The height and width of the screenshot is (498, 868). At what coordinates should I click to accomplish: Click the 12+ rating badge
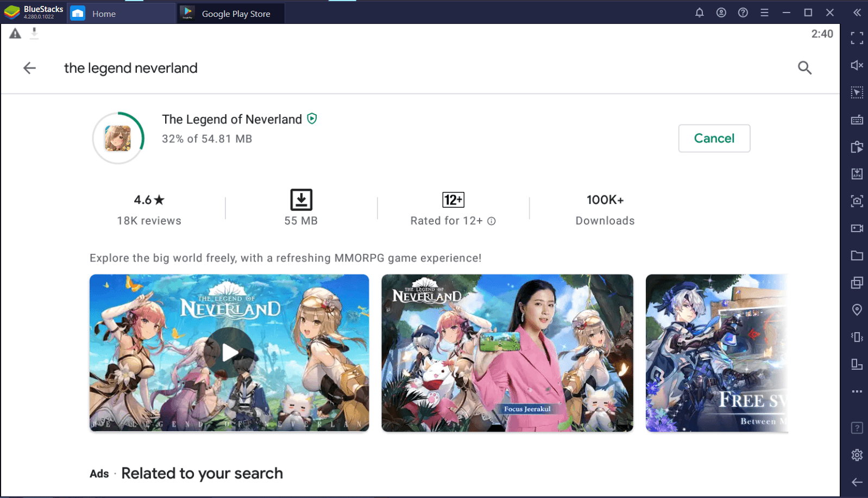(453, 200)
